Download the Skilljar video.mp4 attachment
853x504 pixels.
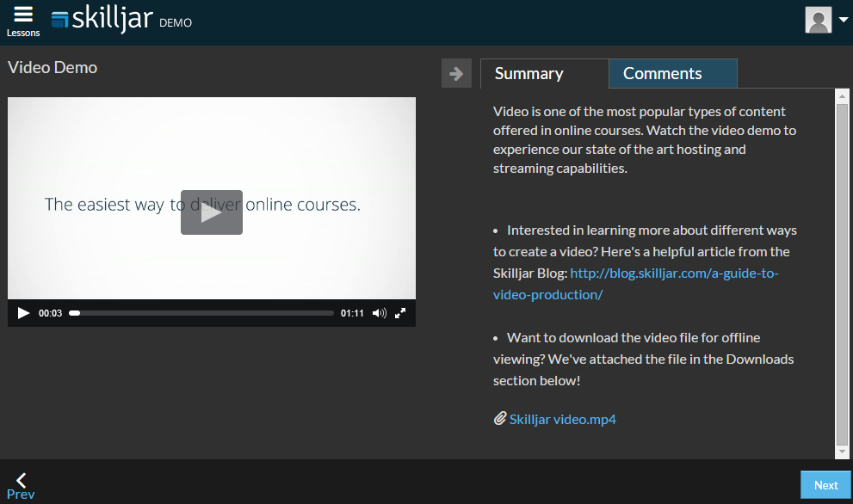point(562,420)
